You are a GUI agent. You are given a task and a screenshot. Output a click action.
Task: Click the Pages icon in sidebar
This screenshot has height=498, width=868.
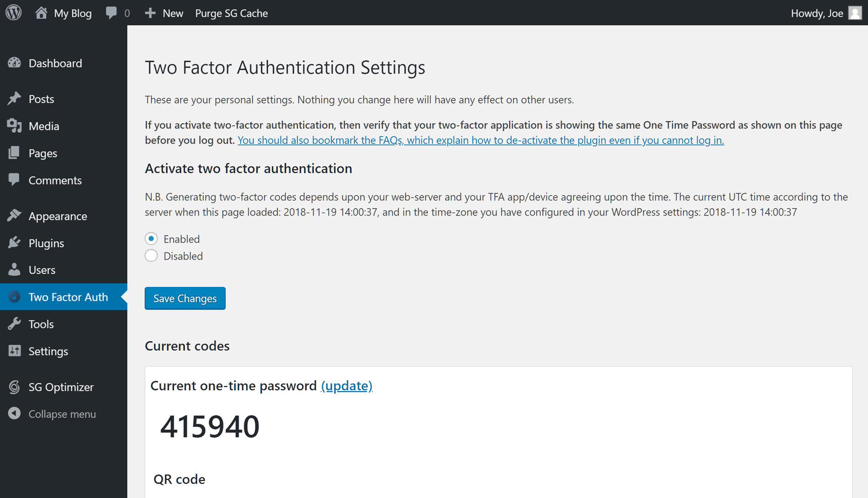click(14, 153)
